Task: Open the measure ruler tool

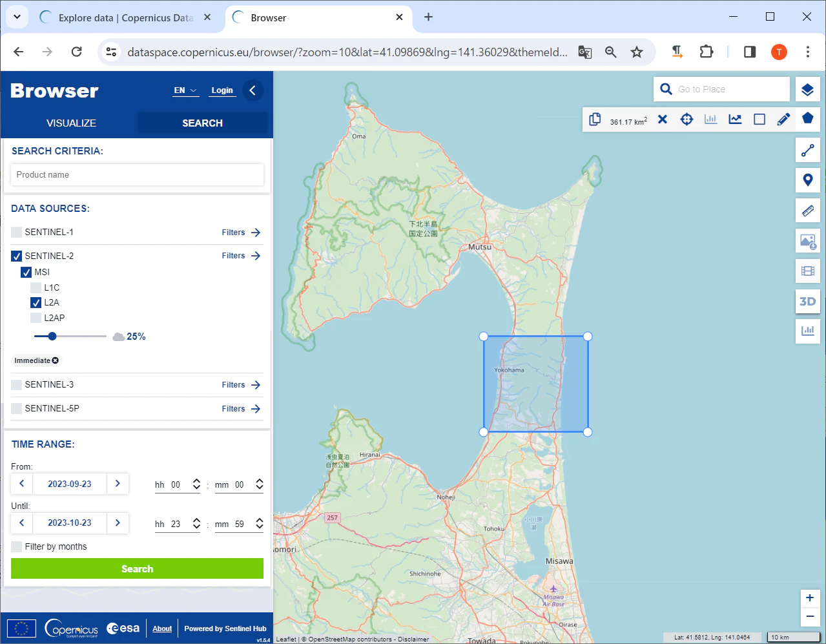Action: point(807,211)
